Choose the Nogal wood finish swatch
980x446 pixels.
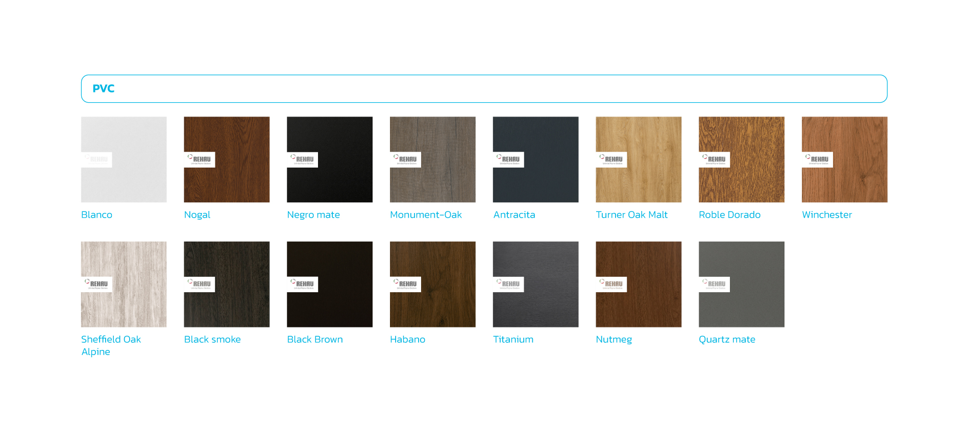(227, 159)
